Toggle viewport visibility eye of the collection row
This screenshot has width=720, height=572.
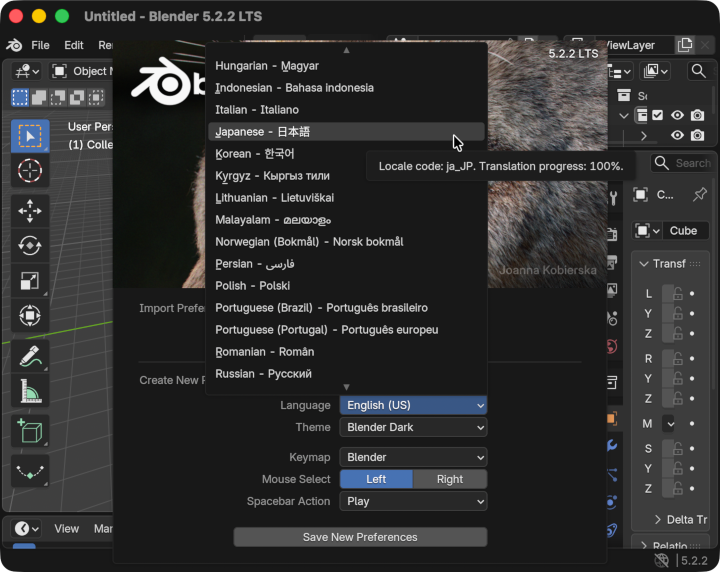coord(677,115)
